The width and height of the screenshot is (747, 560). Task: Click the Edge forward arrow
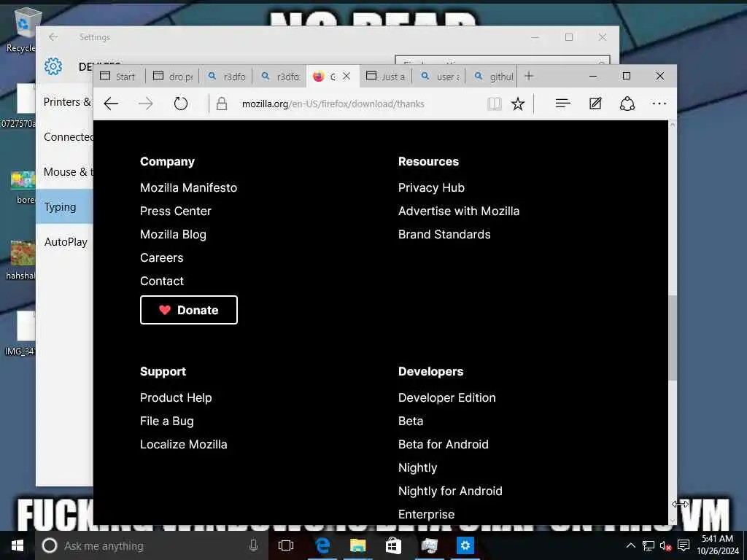pos(146,104)
